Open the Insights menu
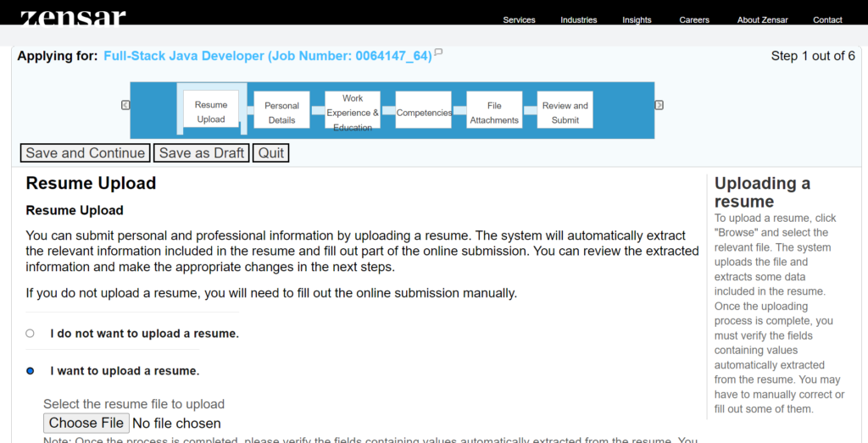Screen dimensions: 868x443 click(637, 19)
